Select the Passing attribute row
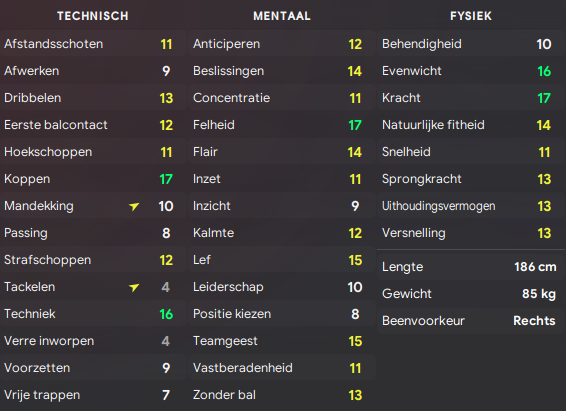 point(93,233)
